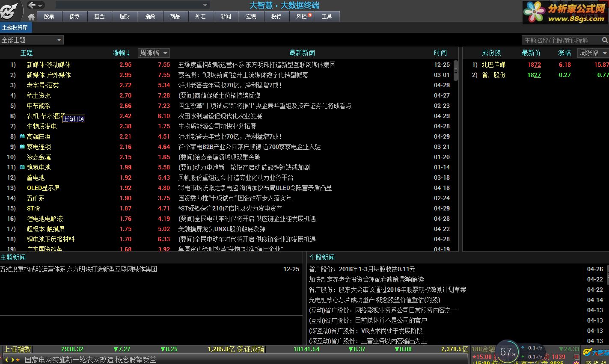Show previous ticker headline with left arrow

[x=7, y=360]
